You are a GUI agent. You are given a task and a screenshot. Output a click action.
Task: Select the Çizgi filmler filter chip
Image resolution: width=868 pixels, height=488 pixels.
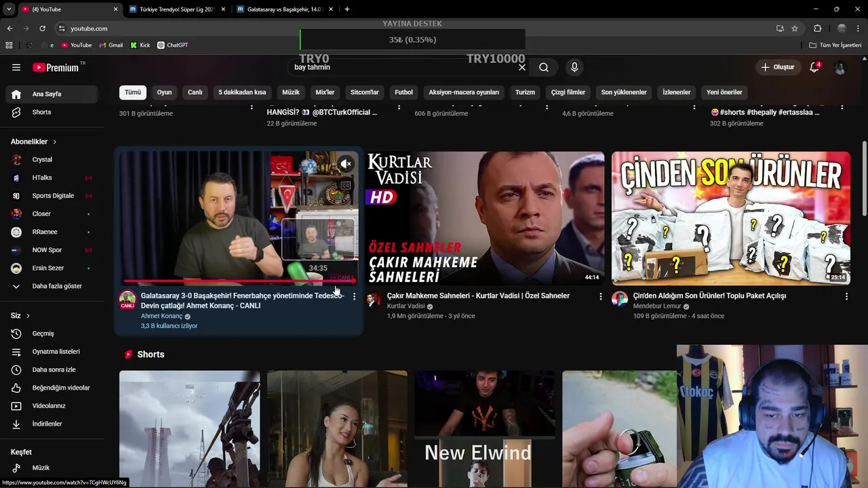click(568, 92)
